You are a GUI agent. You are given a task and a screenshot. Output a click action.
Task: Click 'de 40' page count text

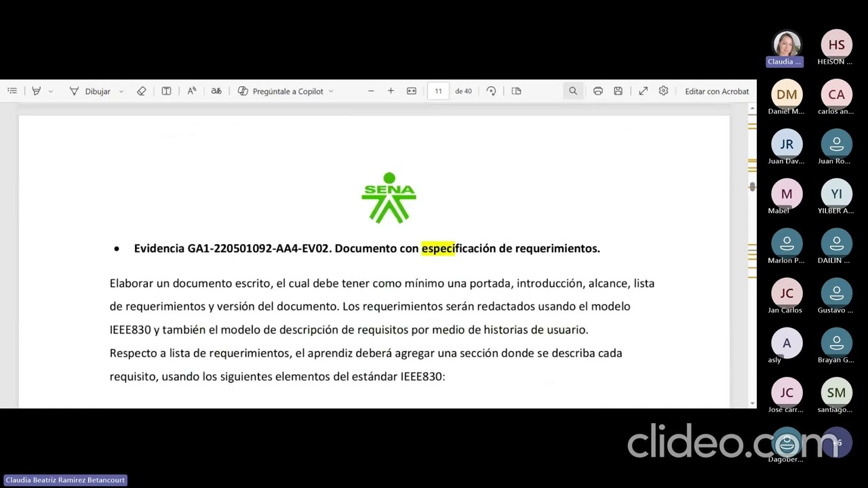coord(463,91)
